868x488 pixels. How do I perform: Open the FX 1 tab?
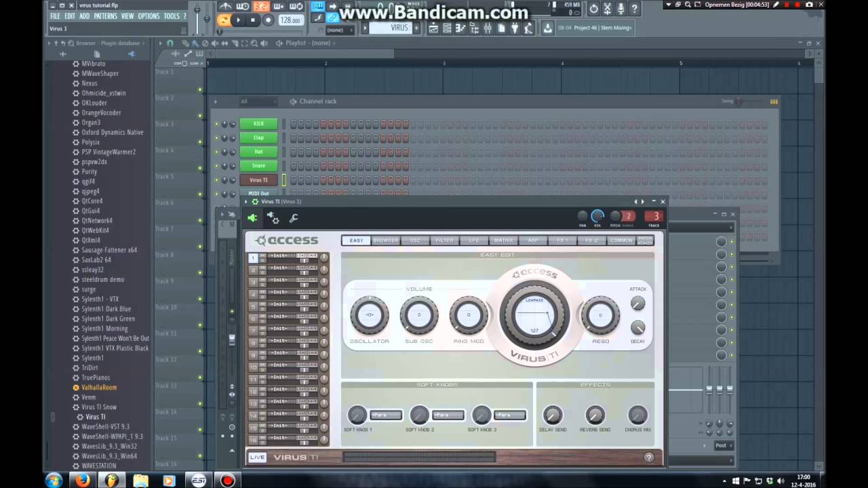[563, 241]
